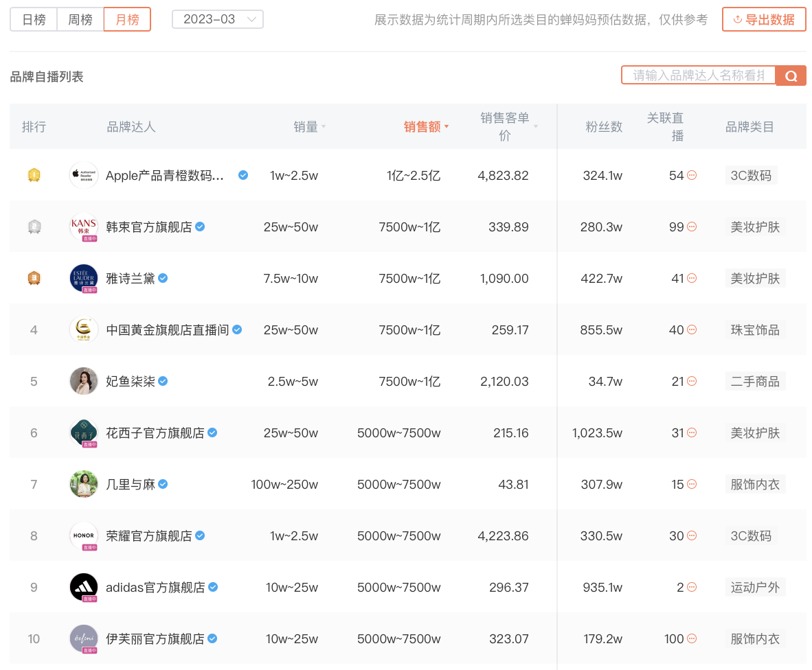812x670 pixels.
Task: Sort by 销售额 column header
Action: tap(426, 127)
